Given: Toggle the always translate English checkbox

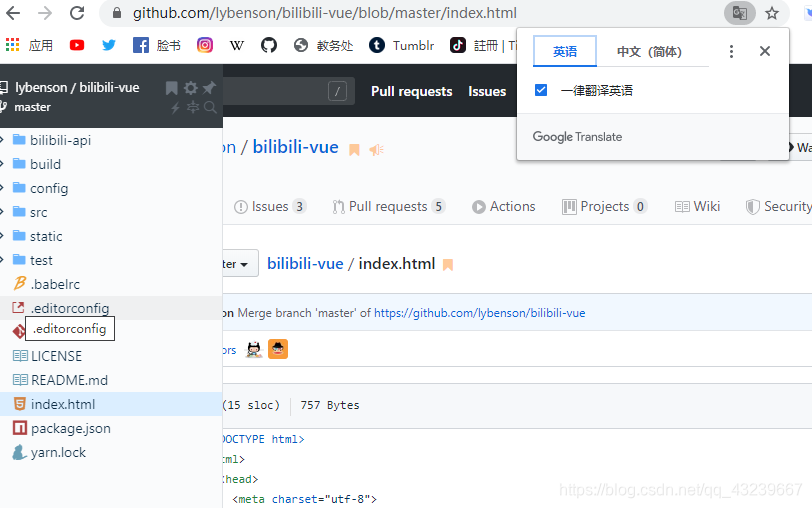Looking at the screenshot, I should 541,90.
